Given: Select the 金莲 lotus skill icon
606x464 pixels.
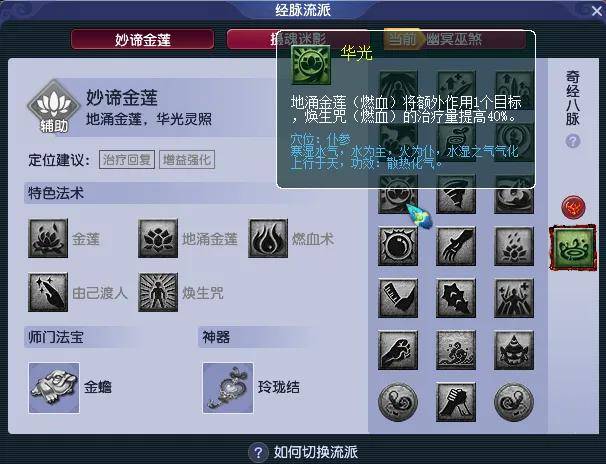Looking at the screenshot, I should [x=48, y=238].
